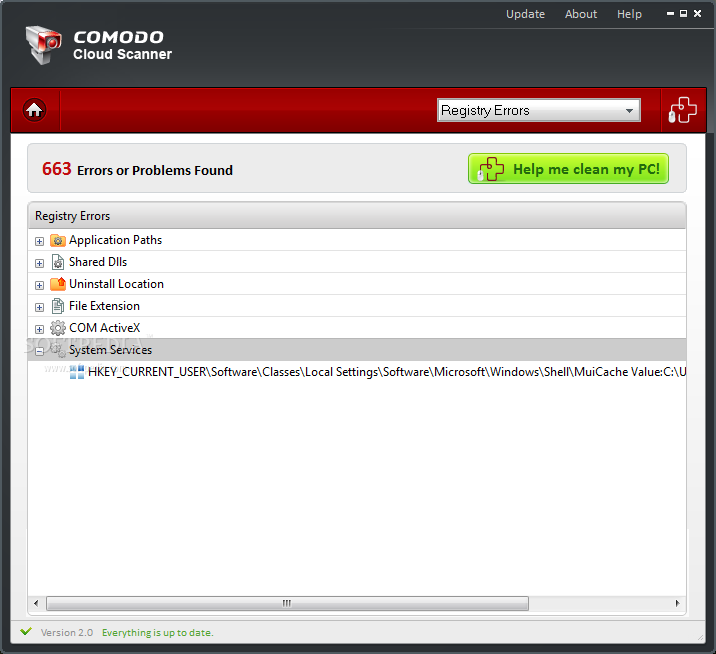Collapse the System Services node
Screen dimensions: 716x654
tap(40, 351)
